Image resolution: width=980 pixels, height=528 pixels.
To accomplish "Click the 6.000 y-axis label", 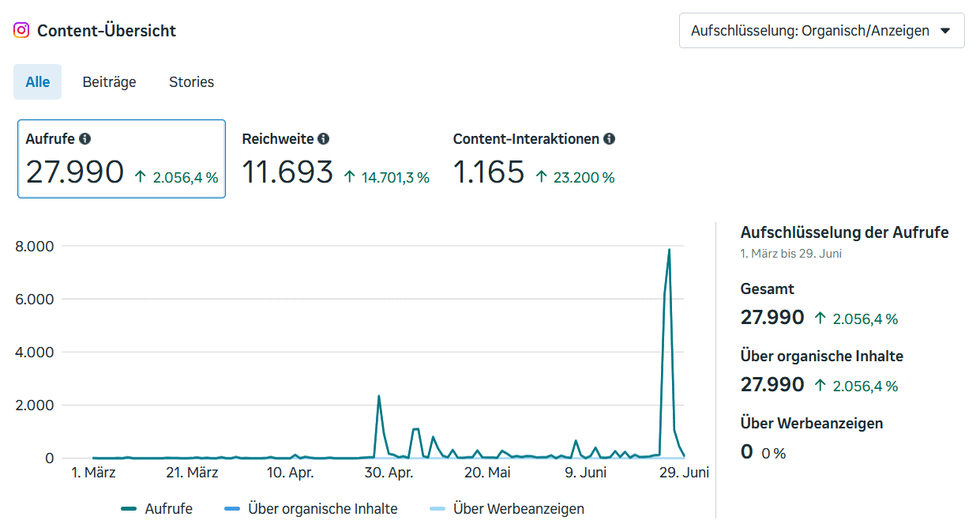I will click(x=35, y=299).
